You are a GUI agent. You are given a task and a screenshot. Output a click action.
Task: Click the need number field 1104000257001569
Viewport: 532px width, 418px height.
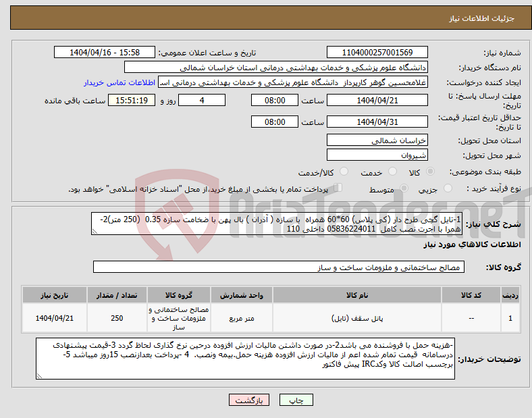[377, 52]
